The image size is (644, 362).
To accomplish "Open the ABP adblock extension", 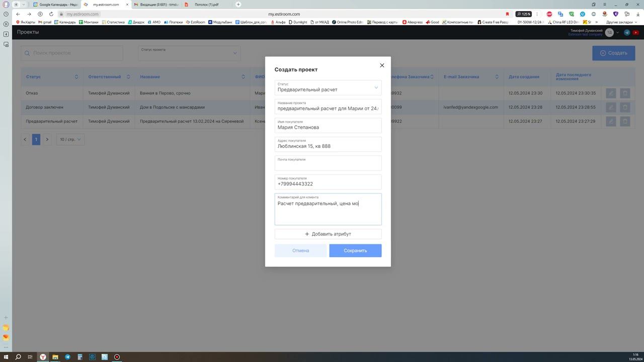I will pyautogui.click(x=549, y=14).
